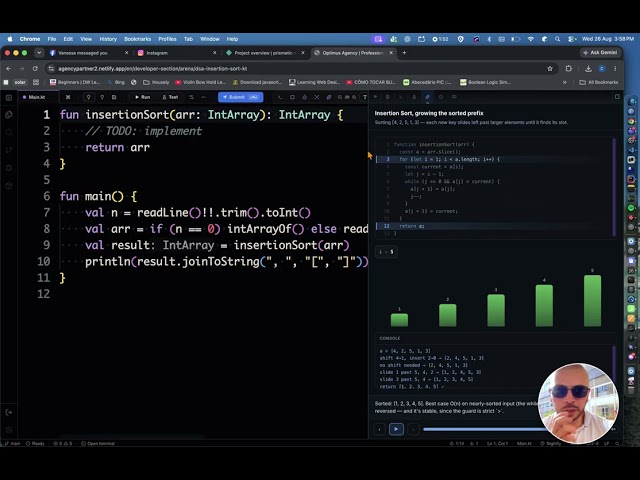Expand hidden bookmarks overflow chevron
Screen dimensions: 640x480
[x=564, y=82]
